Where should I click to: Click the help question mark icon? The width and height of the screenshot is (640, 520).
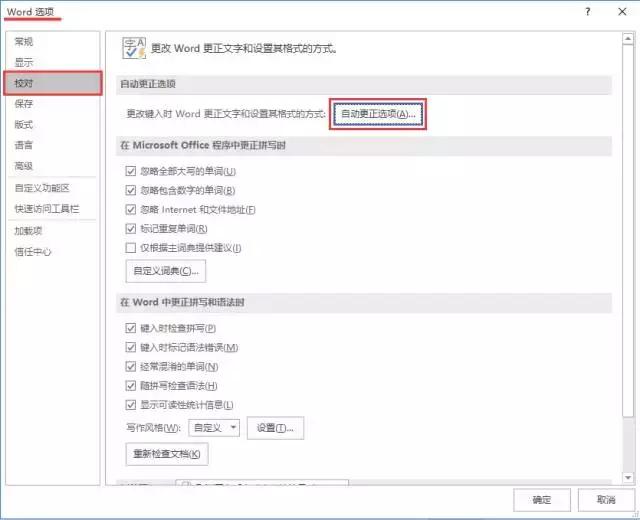[x=588, y=11]
